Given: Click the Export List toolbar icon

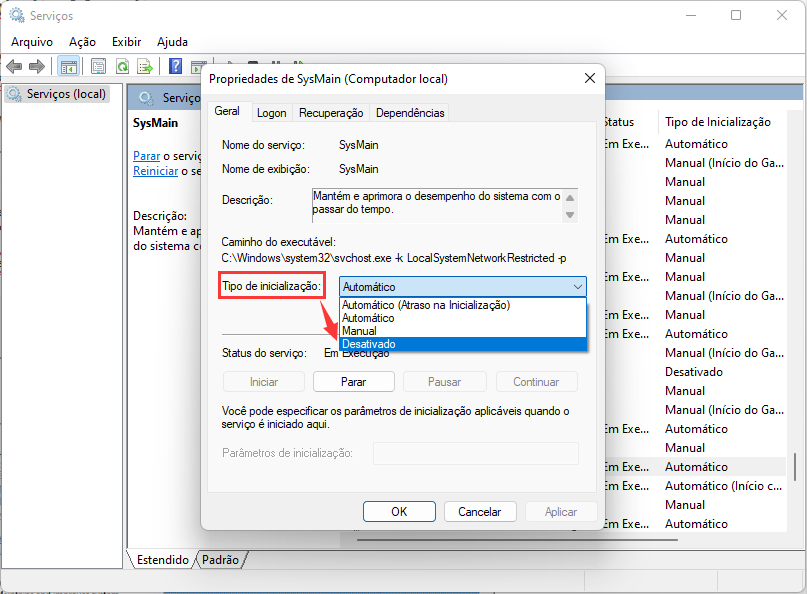Looking at the screenshot, I should pos(145,66).
